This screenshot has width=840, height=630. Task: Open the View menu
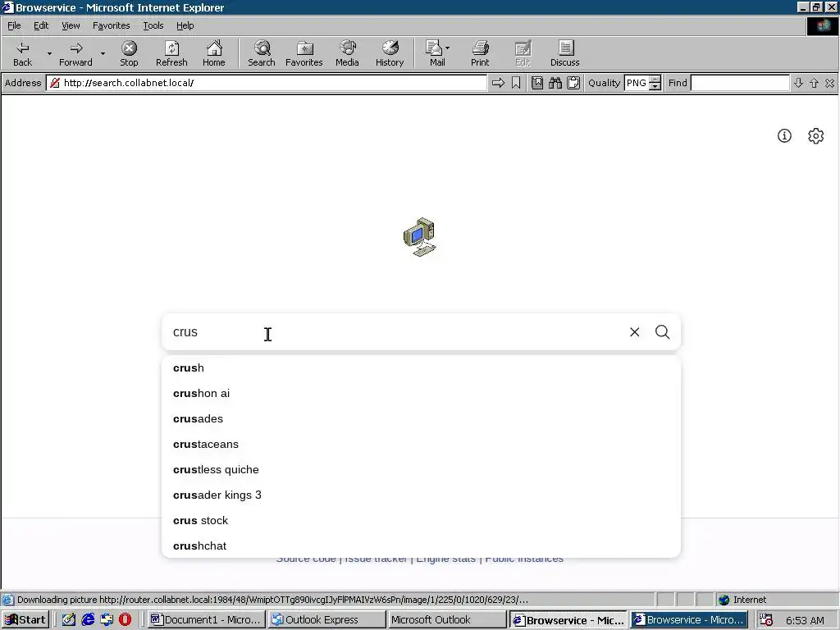click(x=71, y=25)
